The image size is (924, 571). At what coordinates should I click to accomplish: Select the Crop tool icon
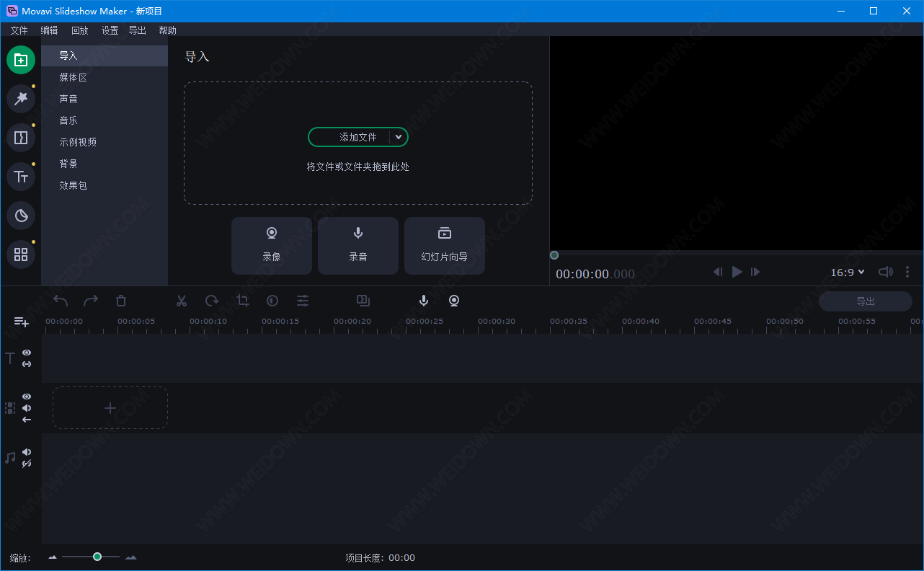242,301
